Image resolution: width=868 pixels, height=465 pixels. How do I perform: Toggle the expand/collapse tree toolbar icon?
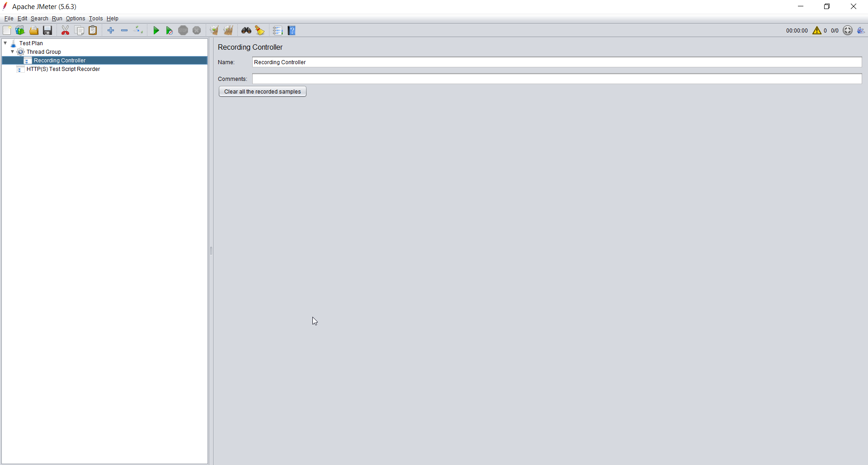pos(139,30)
